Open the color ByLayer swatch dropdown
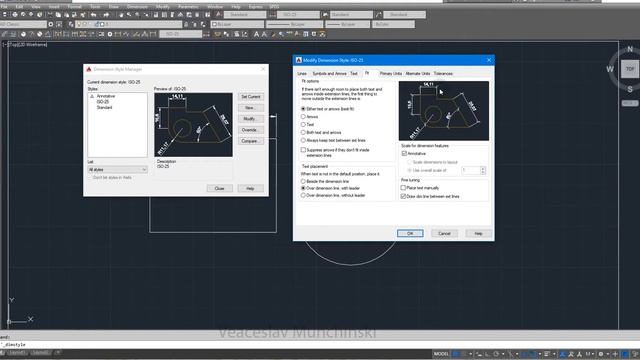 tap(237, 24)
